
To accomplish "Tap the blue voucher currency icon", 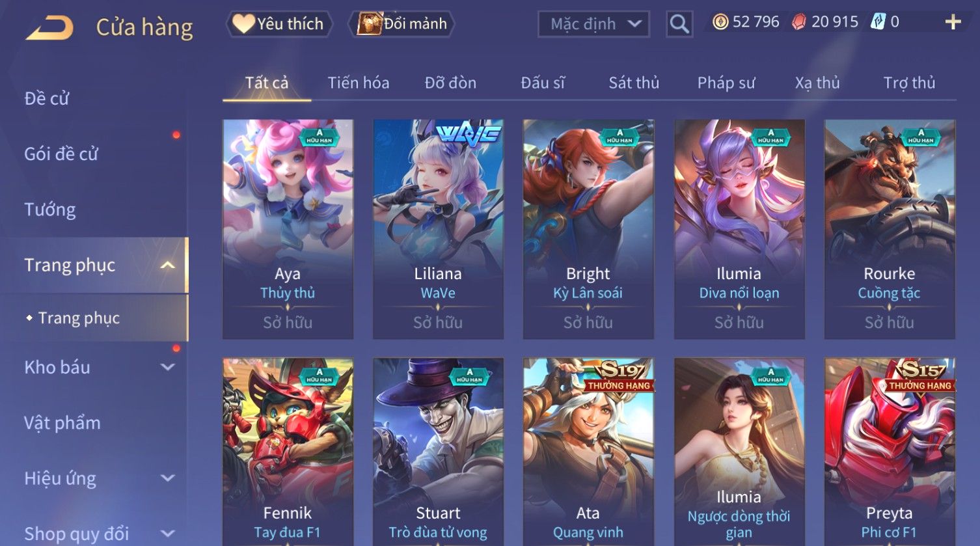I will 878,22.
